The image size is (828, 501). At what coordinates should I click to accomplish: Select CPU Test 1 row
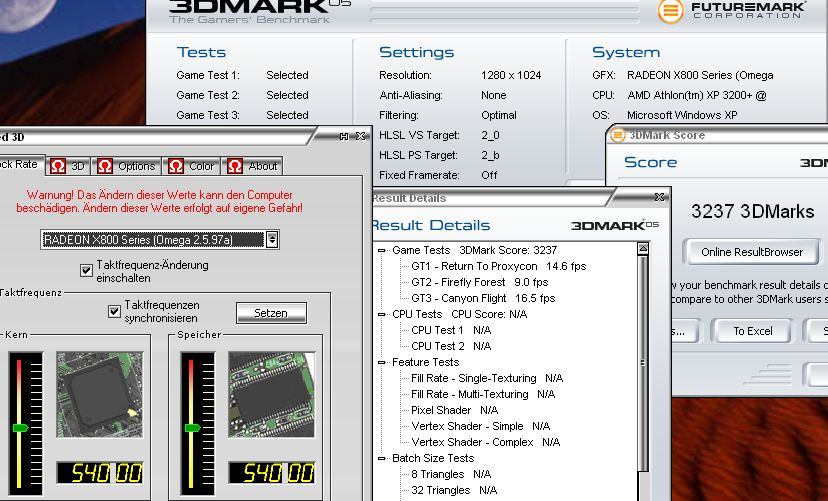pos(451,330)
